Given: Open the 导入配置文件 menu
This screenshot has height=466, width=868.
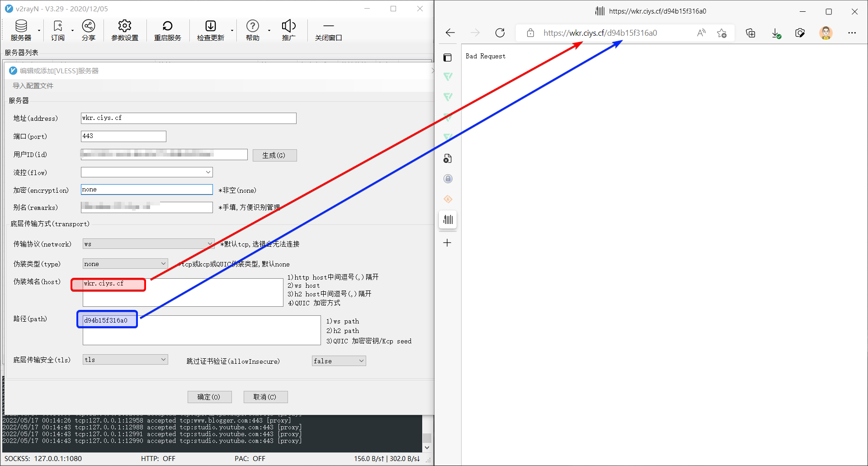Looking at the screenshot, I should tap(33, 86).
